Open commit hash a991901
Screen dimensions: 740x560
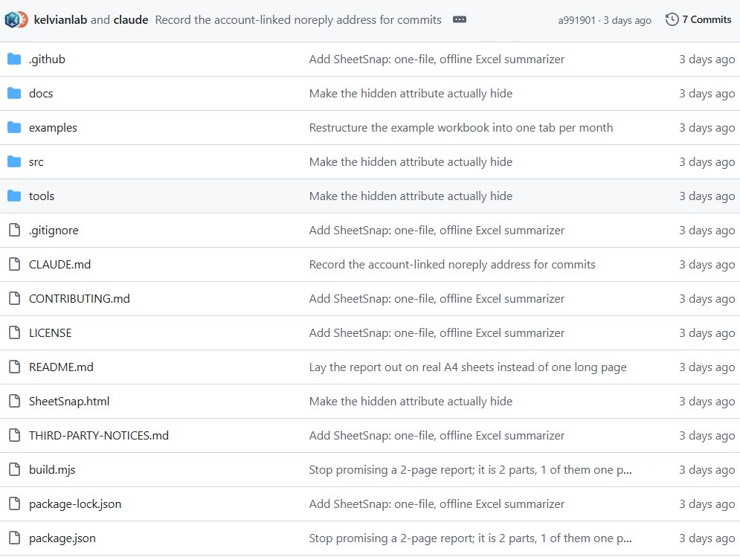(x=576, y=20)
